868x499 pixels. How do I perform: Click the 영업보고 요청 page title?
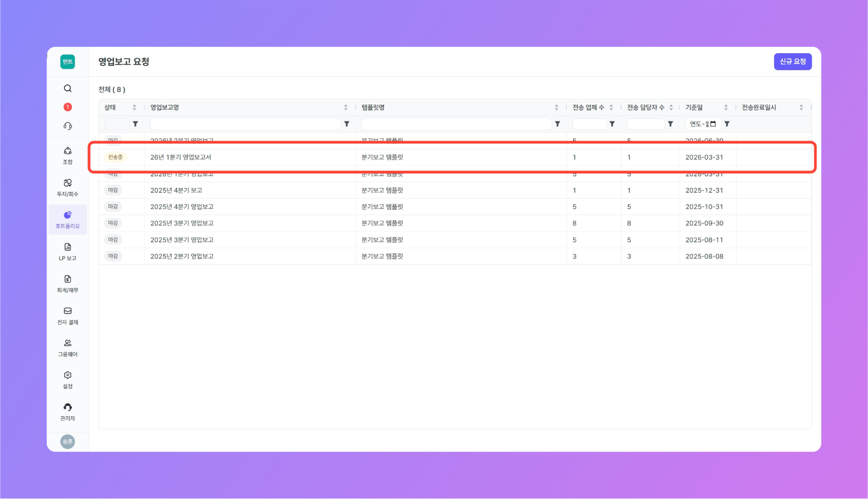[x=124, y=62]
